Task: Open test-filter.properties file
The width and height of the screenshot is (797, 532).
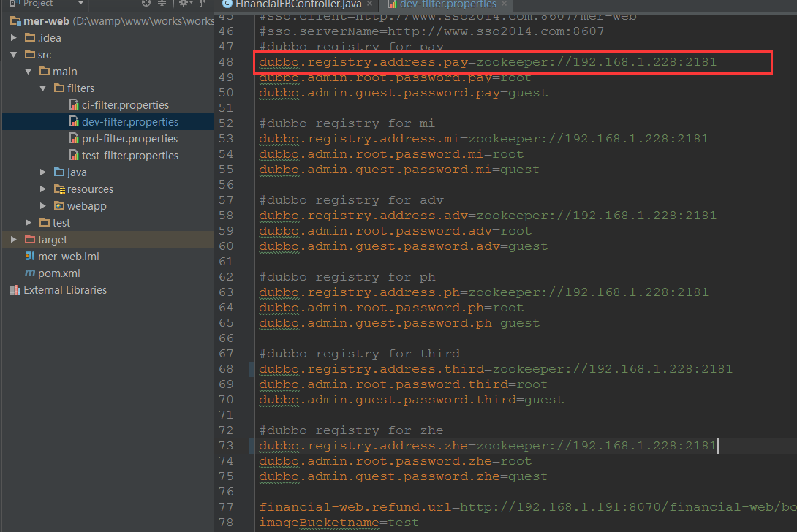Action: (130, 155)
